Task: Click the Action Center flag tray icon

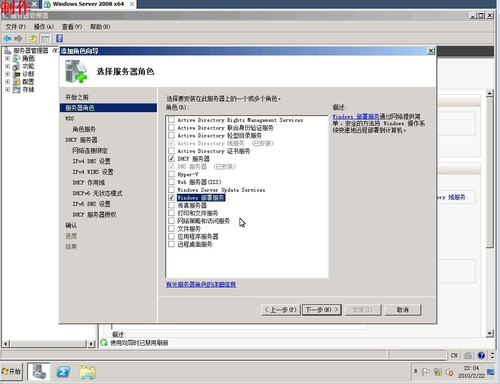Action: click(x=426, y=372)
